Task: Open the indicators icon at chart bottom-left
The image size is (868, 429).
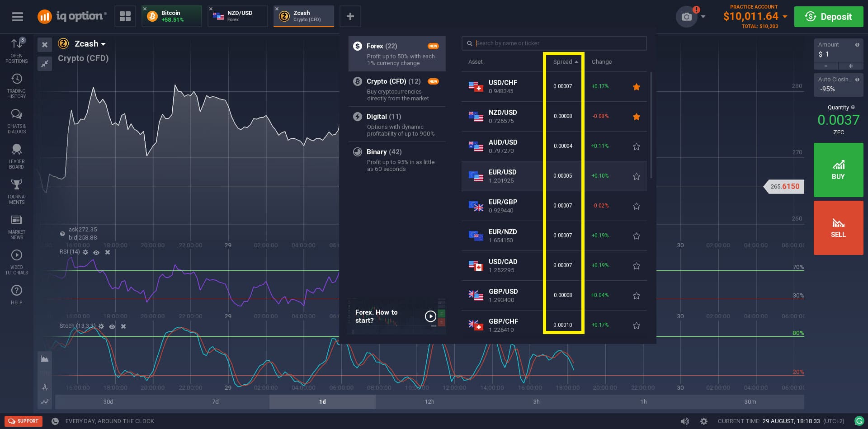Action: click(x=45, y=401)
